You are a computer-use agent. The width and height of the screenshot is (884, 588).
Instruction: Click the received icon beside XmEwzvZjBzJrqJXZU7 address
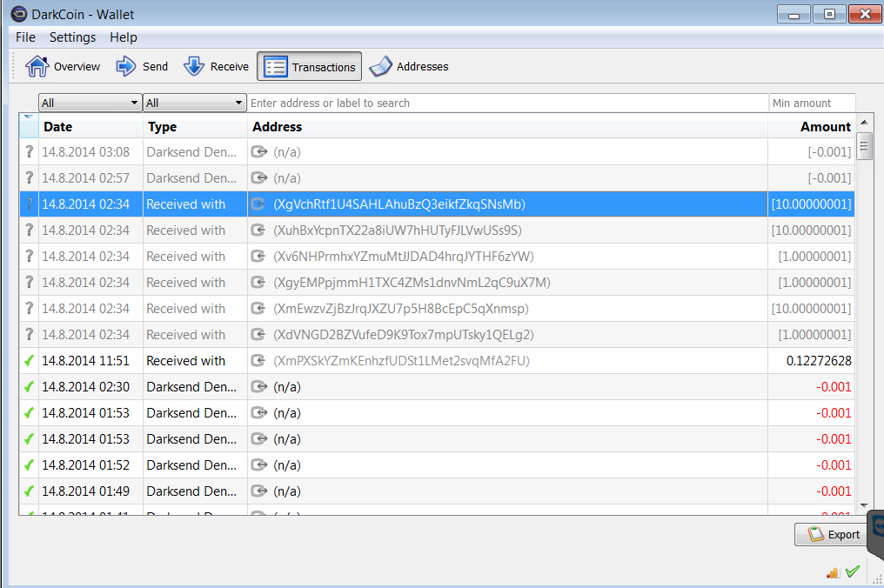pos(258,309)
